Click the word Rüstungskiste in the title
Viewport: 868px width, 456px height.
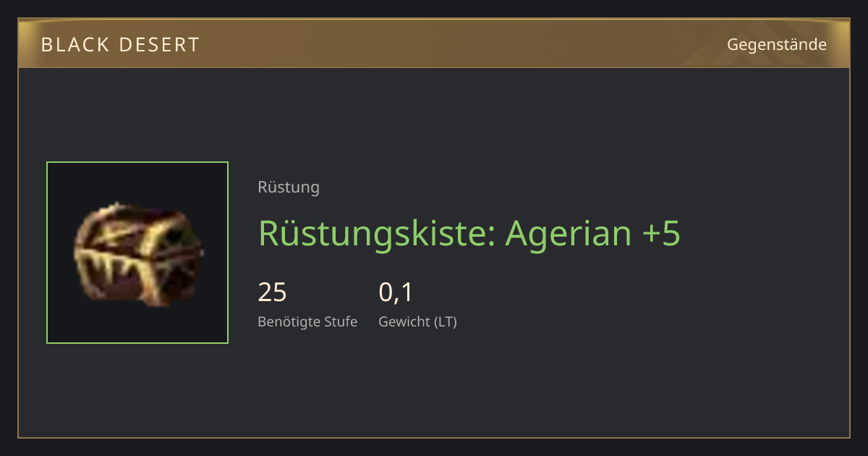click(377, 233)
